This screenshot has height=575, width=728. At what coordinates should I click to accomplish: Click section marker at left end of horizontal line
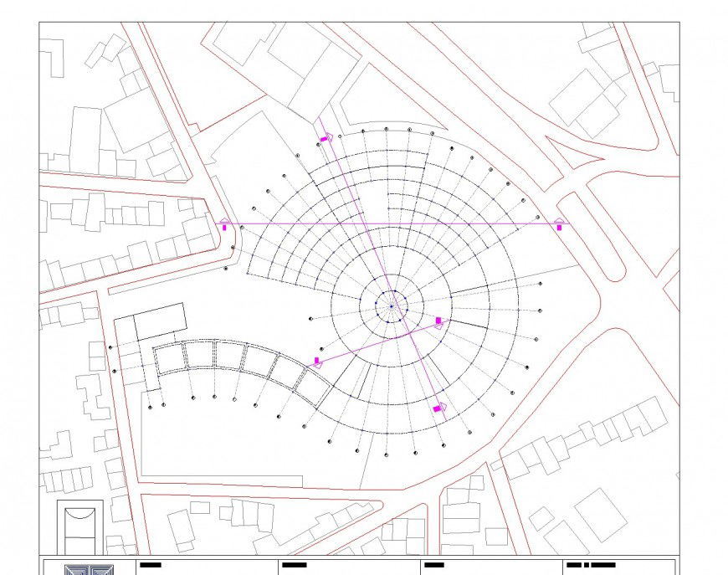click(x=224, y=223)
